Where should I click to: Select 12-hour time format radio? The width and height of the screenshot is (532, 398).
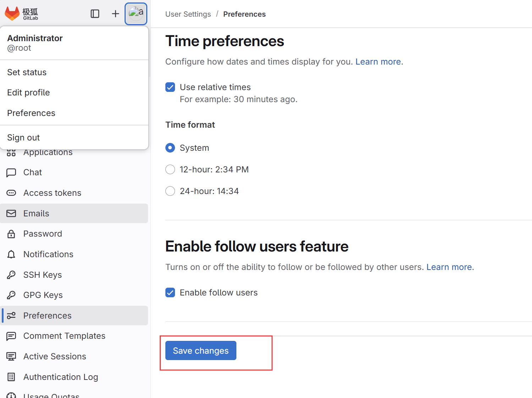pos(170,170)
